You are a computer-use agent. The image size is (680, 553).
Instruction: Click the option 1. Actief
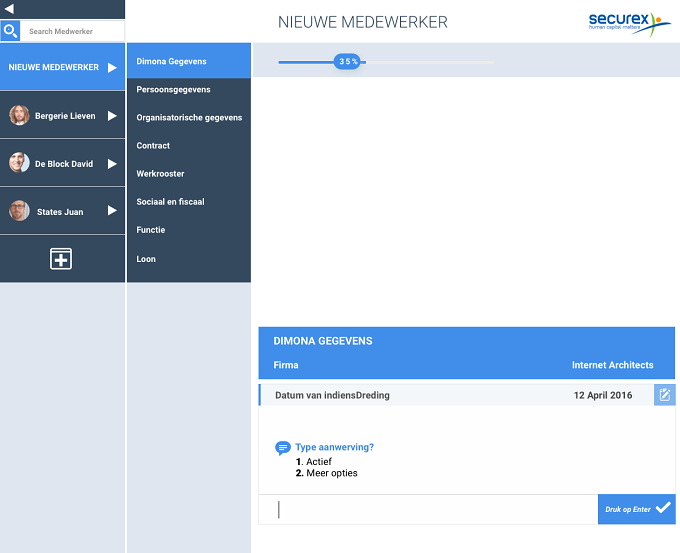click(x=314, y=461)
